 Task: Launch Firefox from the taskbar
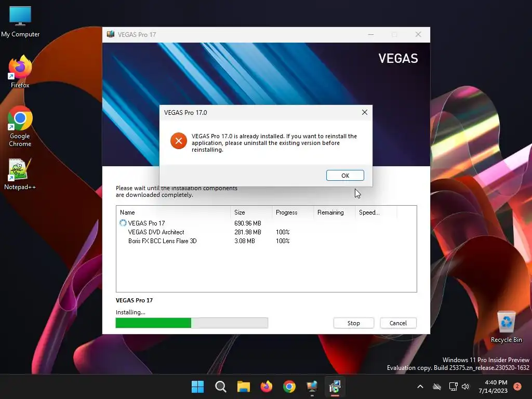(267, 387)
